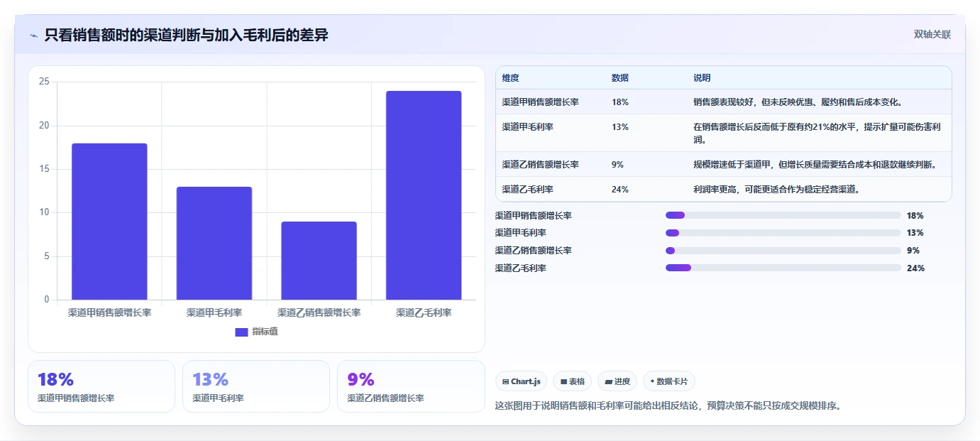Click the 18% progress value

tap(915, 215)
